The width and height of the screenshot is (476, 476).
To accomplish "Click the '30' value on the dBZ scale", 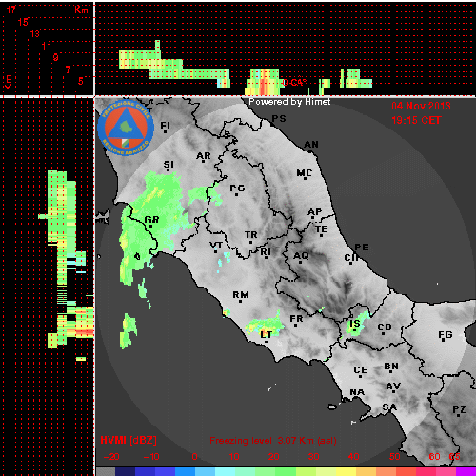I will coord(313,457).
